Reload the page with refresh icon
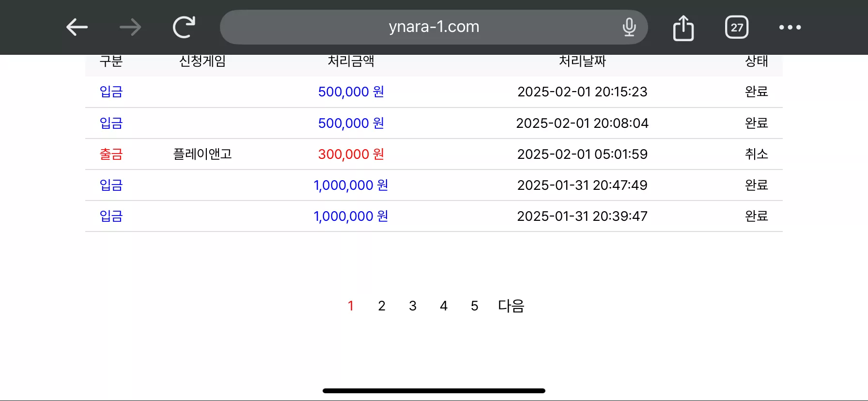Viewport: 868px width, 401px height. click(184, 27)
